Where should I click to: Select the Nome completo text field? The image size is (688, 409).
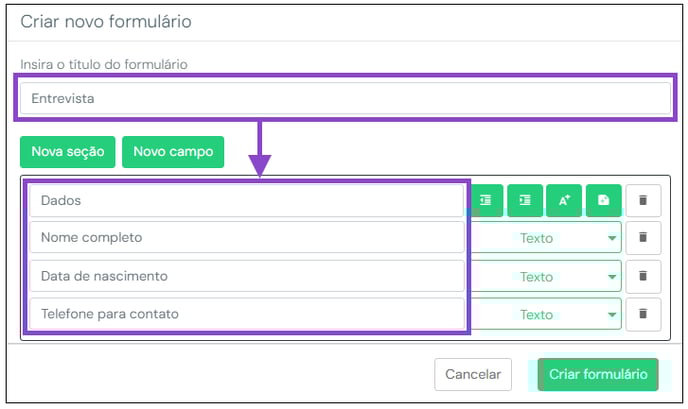[x=247, y=237]
